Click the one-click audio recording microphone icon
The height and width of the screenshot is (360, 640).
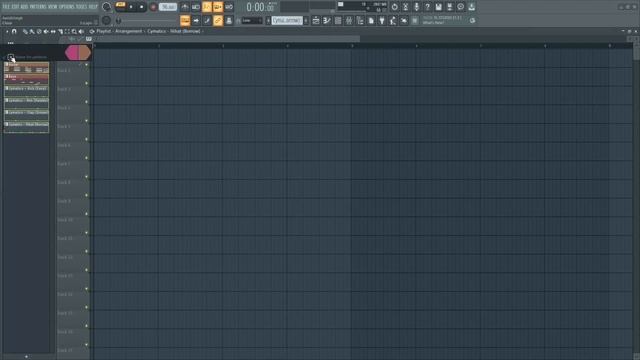tap(416, 7)
